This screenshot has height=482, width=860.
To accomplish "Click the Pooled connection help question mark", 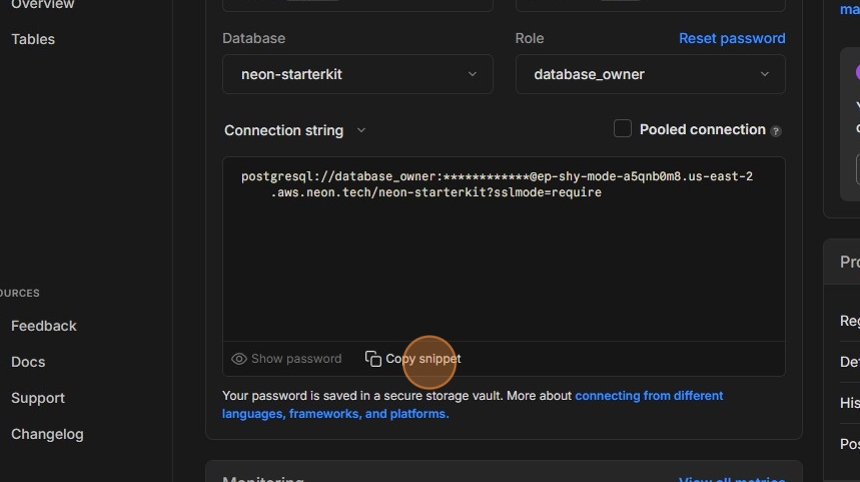I will 776,131.
